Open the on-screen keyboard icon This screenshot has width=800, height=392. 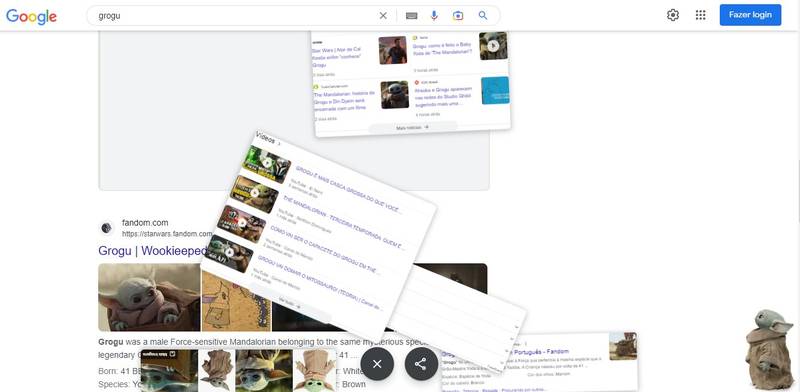coord(412,16)
